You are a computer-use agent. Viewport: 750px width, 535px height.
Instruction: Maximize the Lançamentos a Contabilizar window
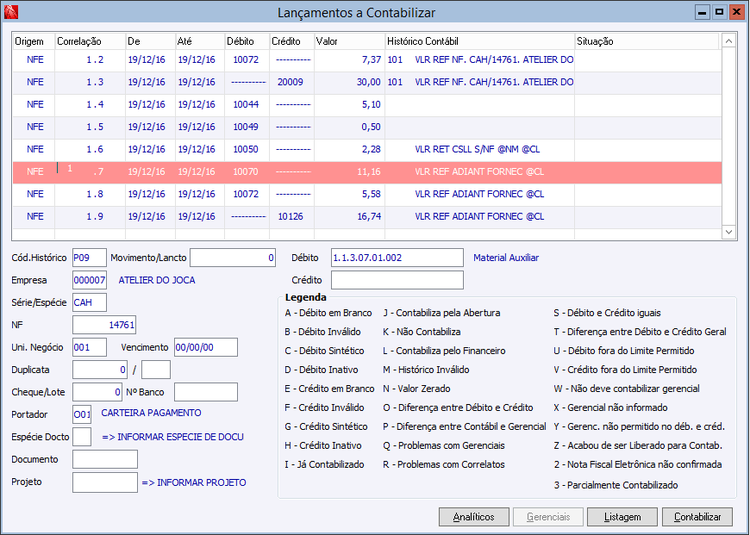pos(719,12)
